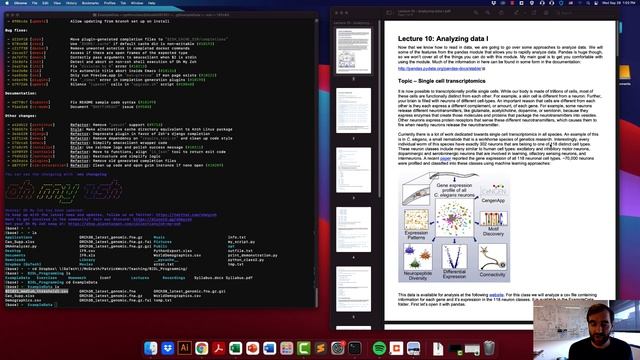Screen dimensions: 640x360
Task: Follow the 'paper' link in the PDF
Action: pyautogui.click(x=445, y=158)
